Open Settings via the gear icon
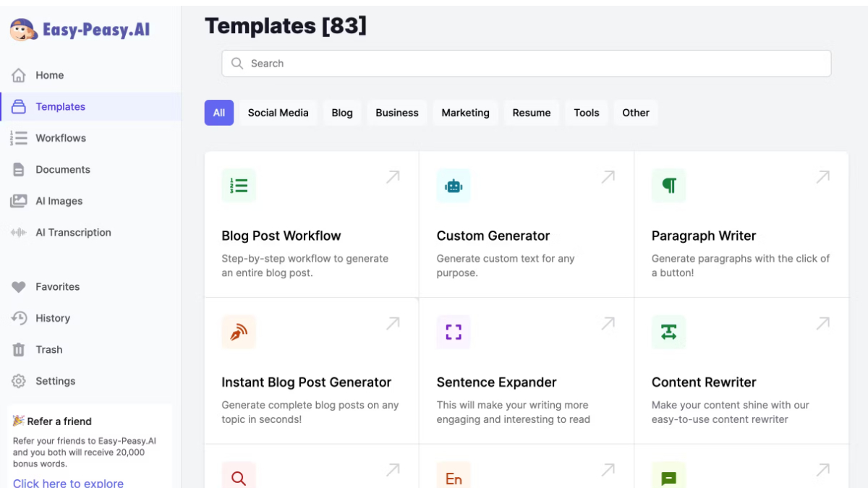 pos(19,381)
